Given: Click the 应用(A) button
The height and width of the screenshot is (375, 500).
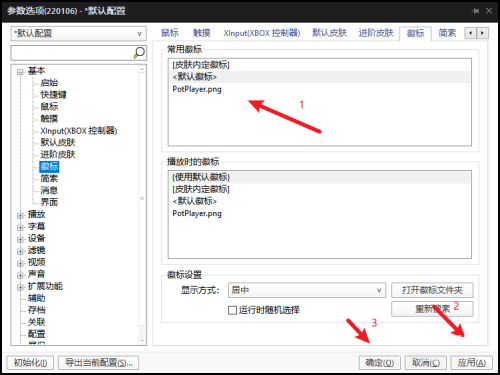Looking at the screenshot, I should (472, 363).
